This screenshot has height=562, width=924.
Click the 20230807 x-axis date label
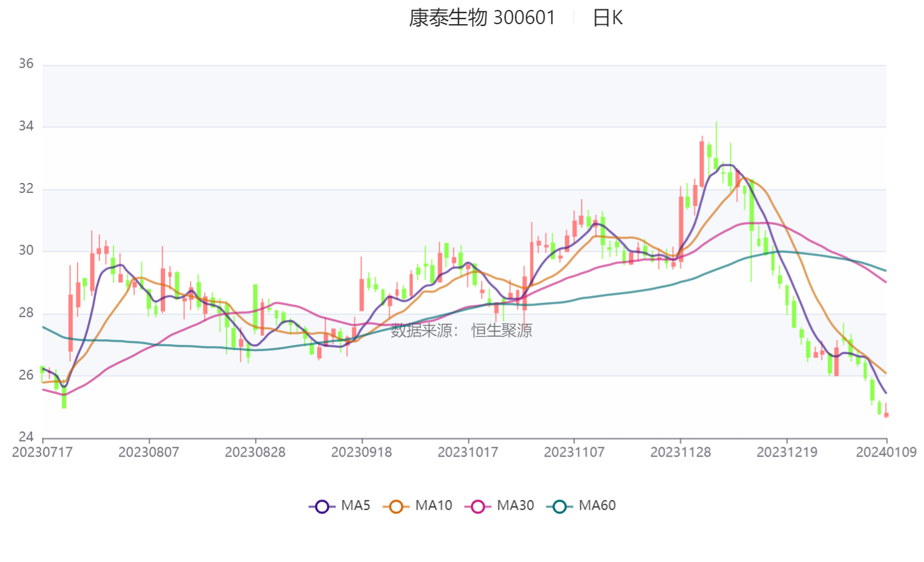149,452
